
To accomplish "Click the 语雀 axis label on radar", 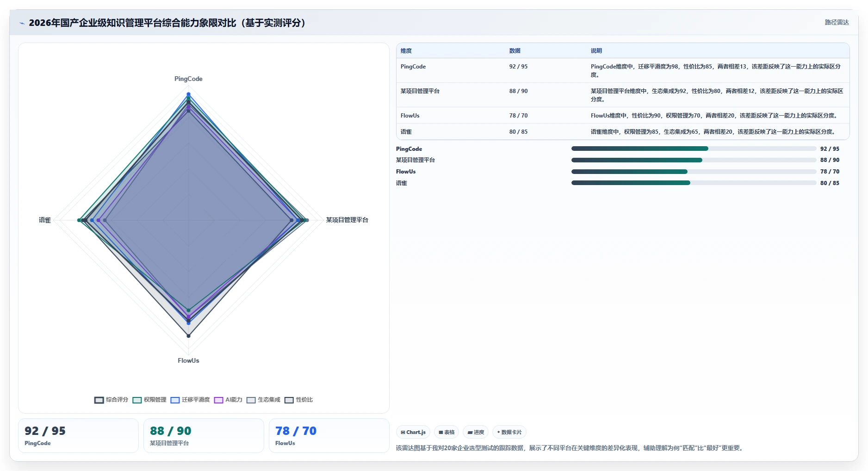I will [45, 220].
